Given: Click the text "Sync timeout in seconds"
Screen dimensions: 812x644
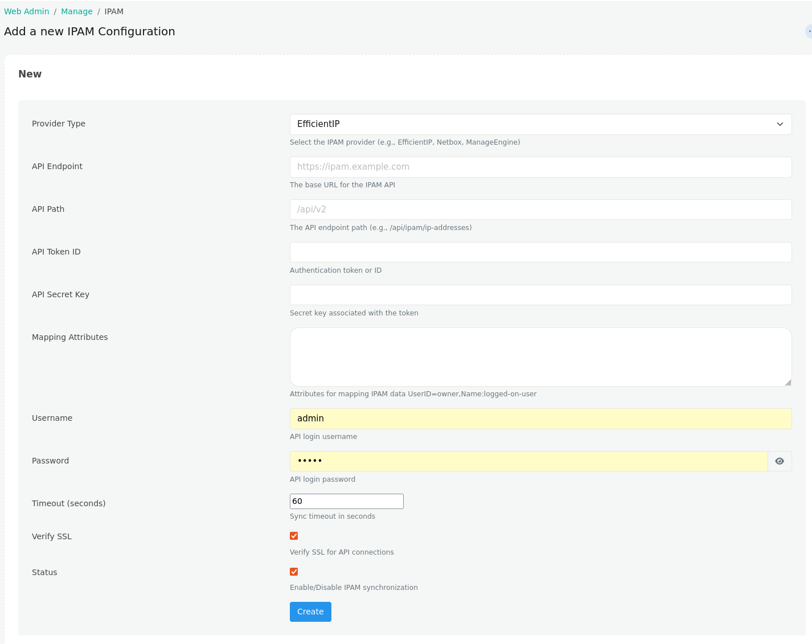Looking at the screenshot, I should coord(333,516).
